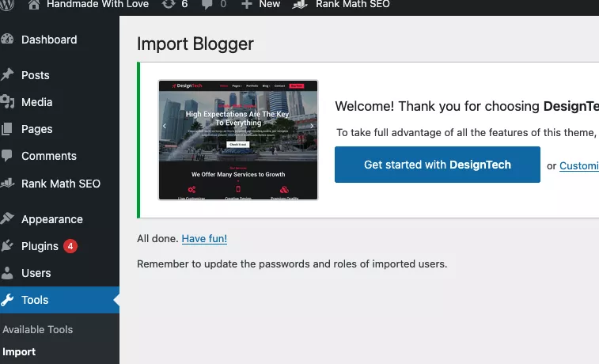Select Media in the left menu
The width and height of the screenshot is (599, 364).
(x=36, y=102)
